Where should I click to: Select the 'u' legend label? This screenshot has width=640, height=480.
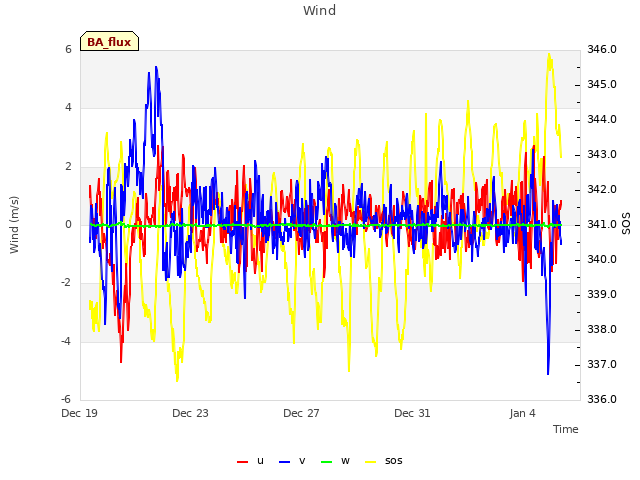260,461
